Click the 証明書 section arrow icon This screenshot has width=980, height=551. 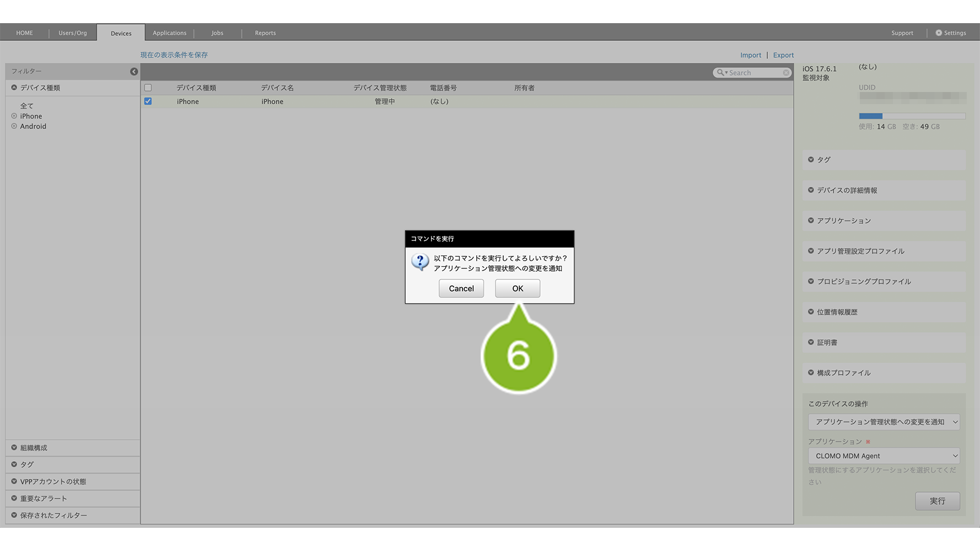tap(811, 342)
